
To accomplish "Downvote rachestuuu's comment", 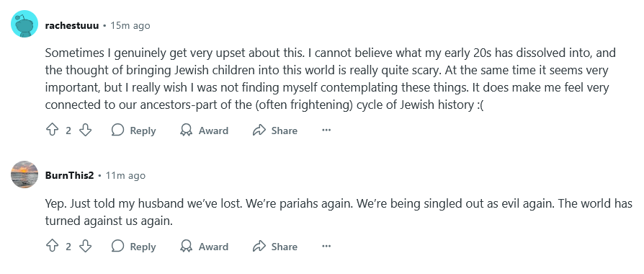I will click(85, 131).
